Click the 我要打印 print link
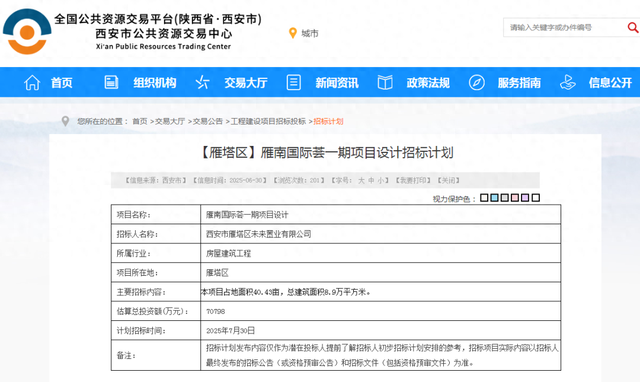 413,180
